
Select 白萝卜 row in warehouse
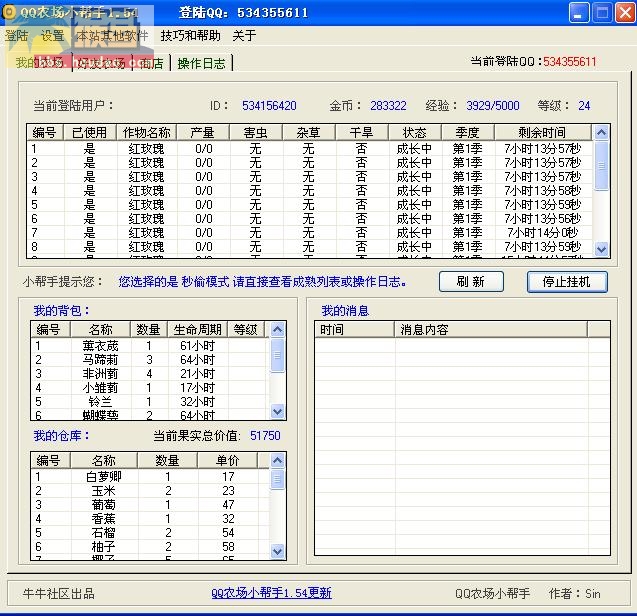[150, 477]
